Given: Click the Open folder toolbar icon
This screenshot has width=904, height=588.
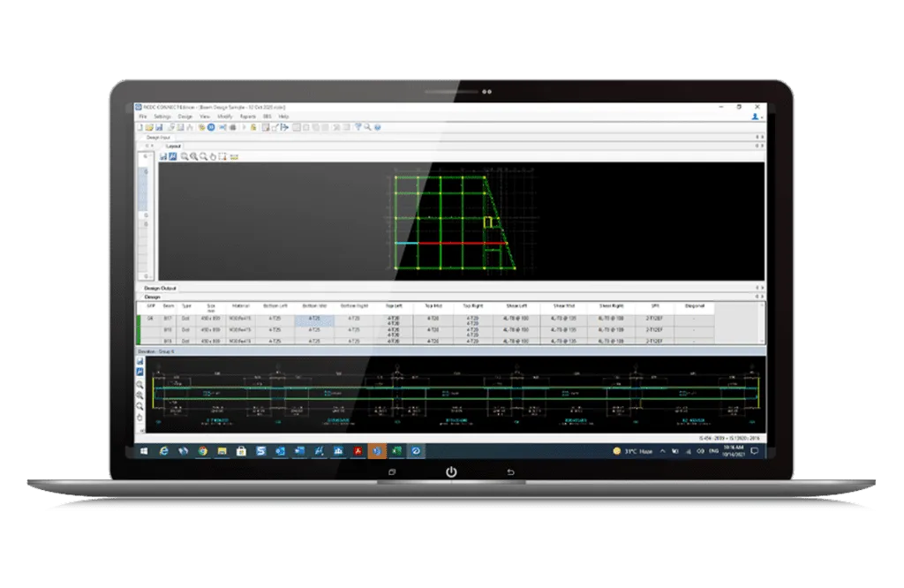Looking at the screenshot, I should 149,127.
